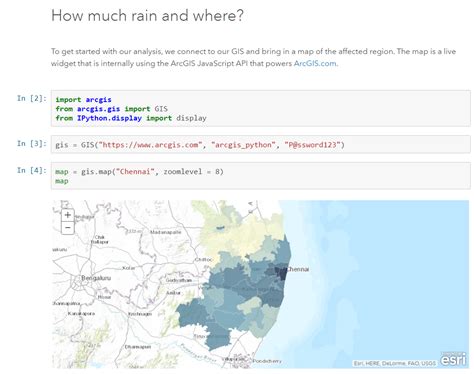Click 'from IPython.display import display' line
Image resolution: width=474 pixels, height=374 pixels.
coord(131,118)
